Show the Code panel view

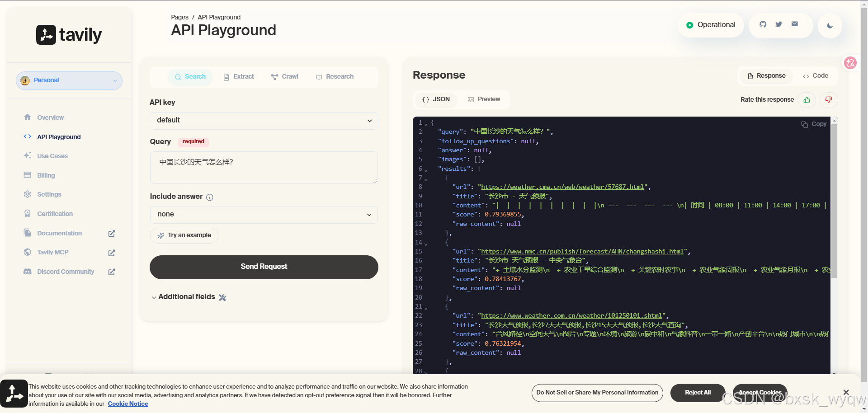tap(816, 76)
